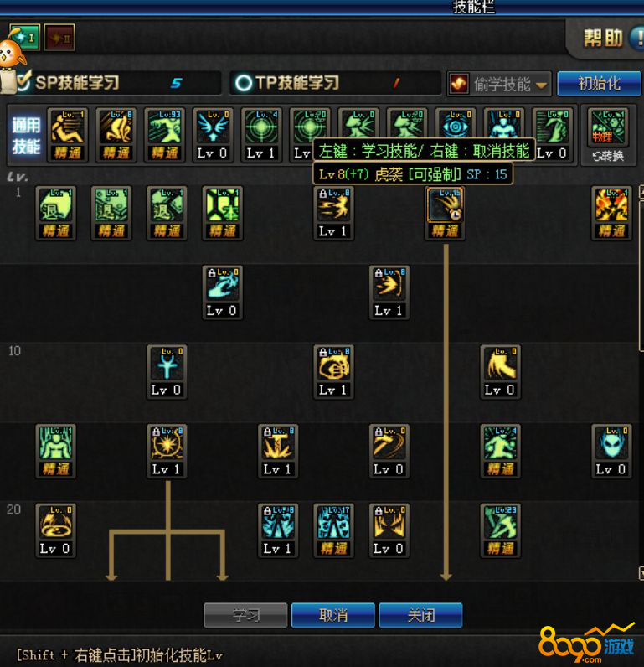Click the golden ring skill icon at level 20
This screenshot has height=667, width=644.
[55, 522]
